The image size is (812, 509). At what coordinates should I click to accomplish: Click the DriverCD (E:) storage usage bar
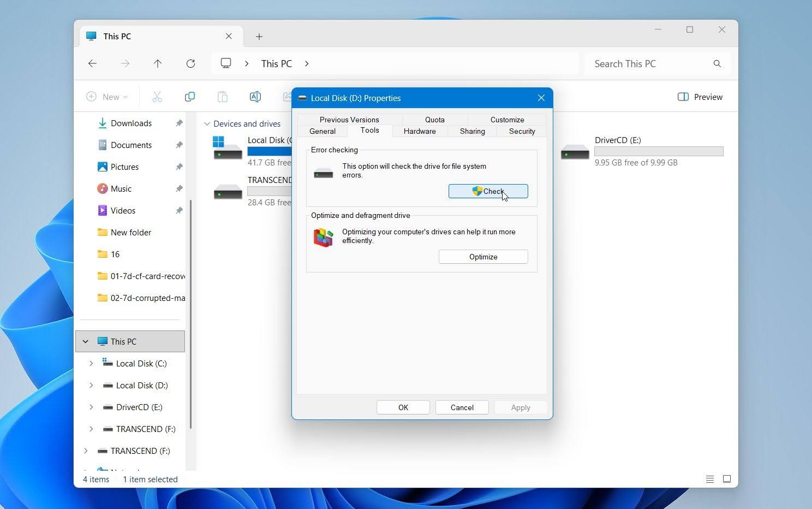659,151
